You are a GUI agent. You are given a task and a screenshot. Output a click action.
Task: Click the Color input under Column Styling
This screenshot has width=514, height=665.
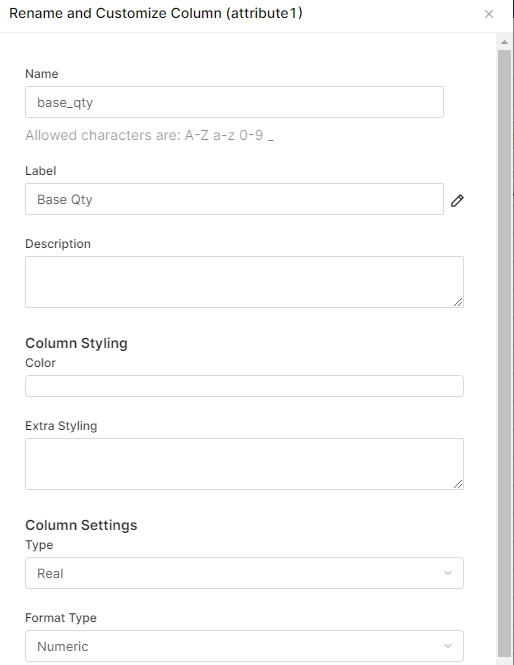pyautogui.click(x=244, y=386)
